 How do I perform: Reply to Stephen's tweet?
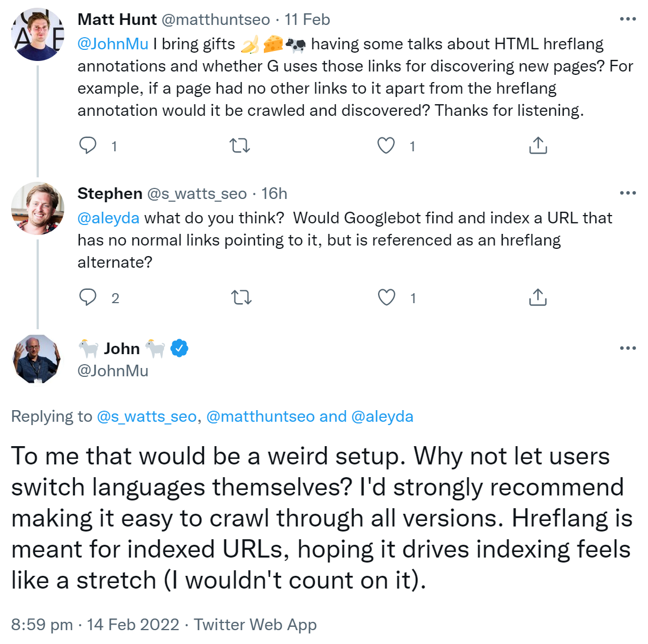[x=88, y=298]
